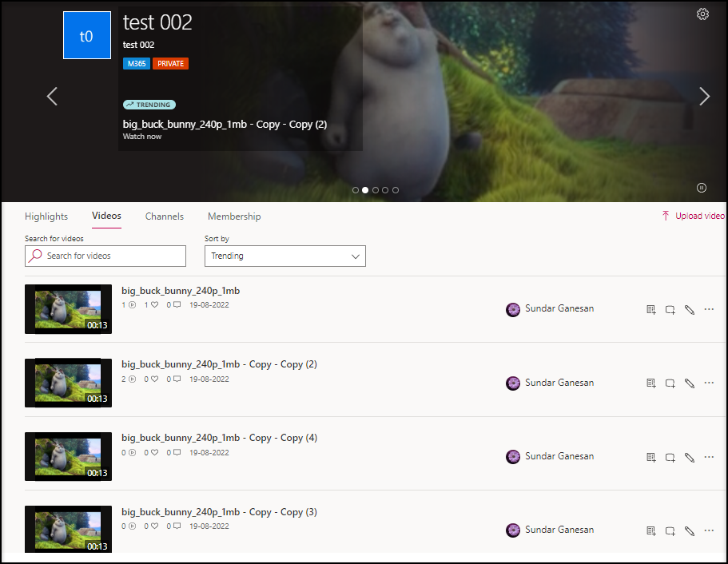Open more actions for Copy (2) video

pos(709,383)
